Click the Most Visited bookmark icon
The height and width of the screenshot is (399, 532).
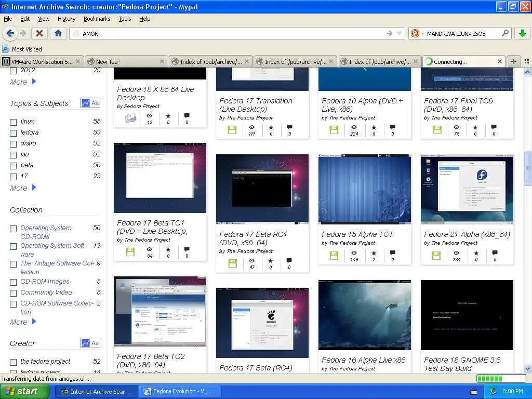6,49
